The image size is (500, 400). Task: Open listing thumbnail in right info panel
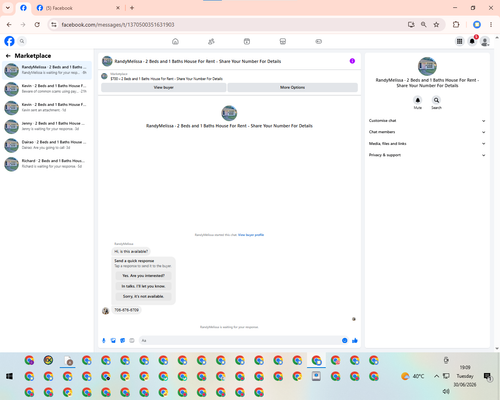427,66
